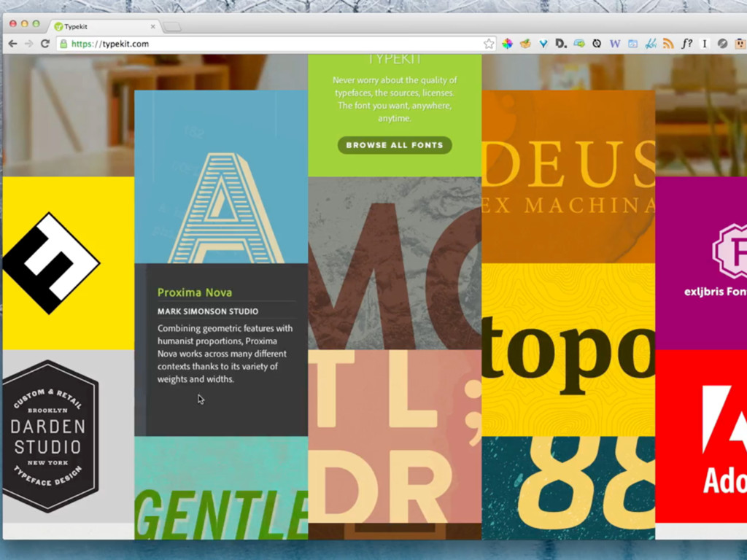747x560 pixels.
Task: Open the purple W extension
Action: 615,44
